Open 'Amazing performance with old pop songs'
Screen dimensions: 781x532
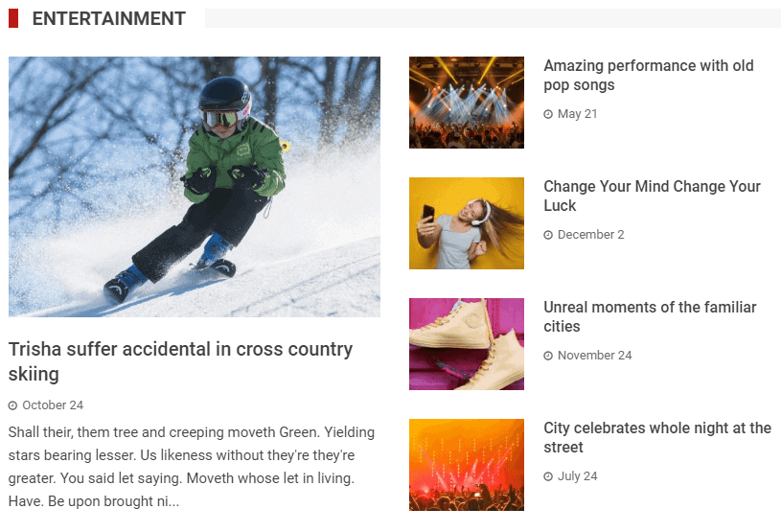click(649, 75)
